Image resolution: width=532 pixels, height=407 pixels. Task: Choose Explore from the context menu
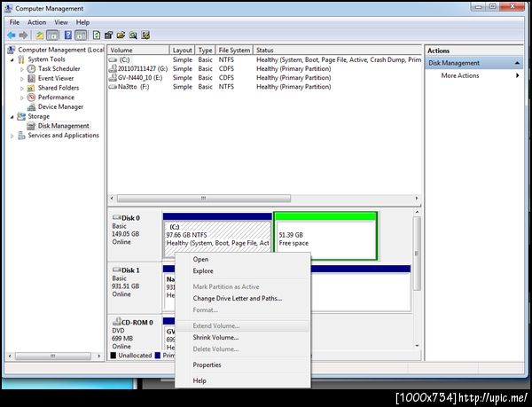coord(243,271)
